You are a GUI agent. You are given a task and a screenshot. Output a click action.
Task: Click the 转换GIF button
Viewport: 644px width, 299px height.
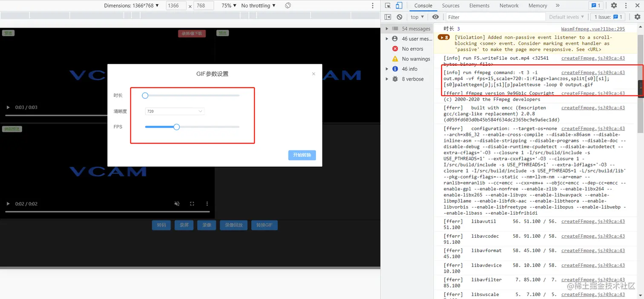point(264,225)
